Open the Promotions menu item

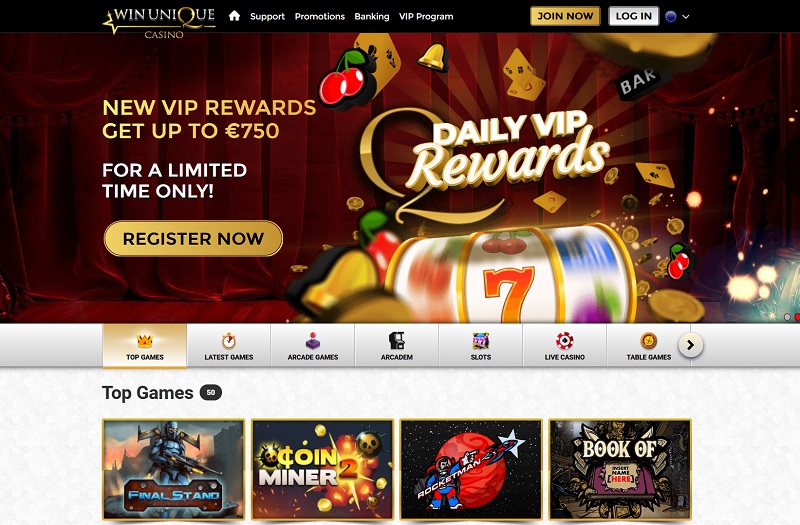click(x=320, y=16)
